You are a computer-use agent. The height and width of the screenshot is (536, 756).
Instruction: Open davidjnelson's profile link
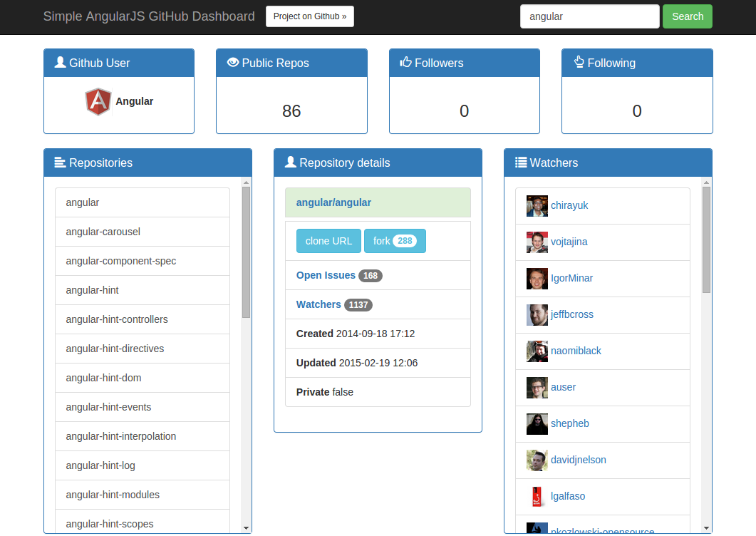point(579,460)
